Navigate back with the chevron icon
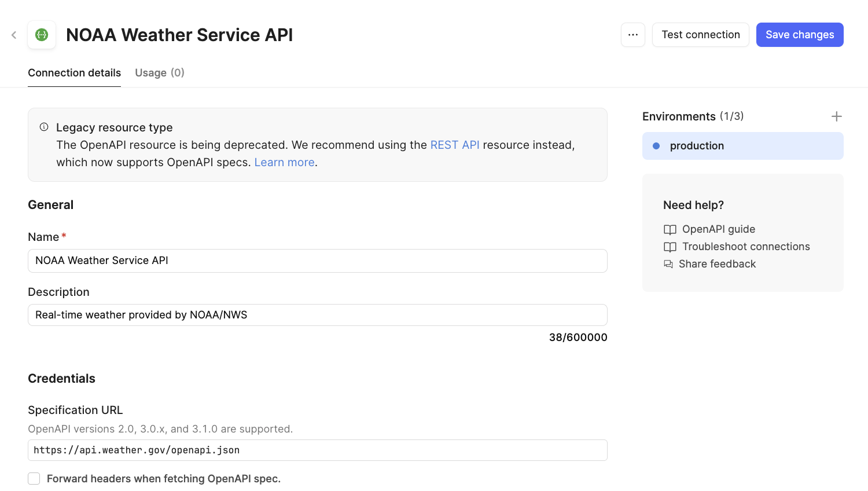 tap(13, 35)
